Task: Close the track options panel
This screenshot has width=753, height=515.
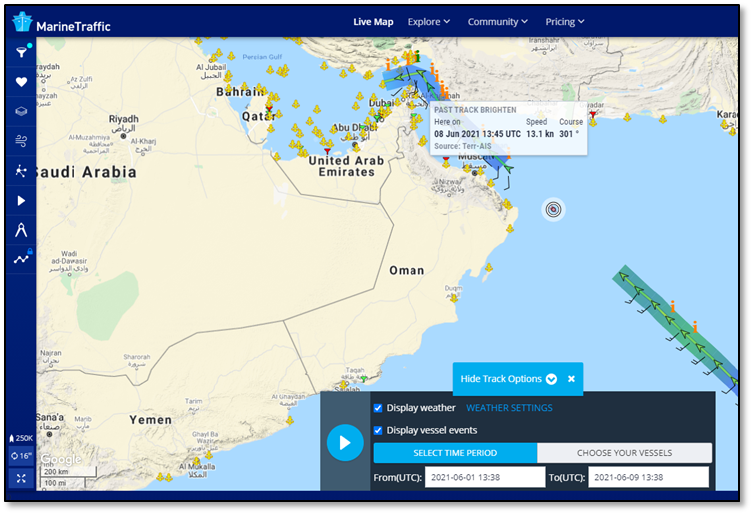Action: point(571,379)
